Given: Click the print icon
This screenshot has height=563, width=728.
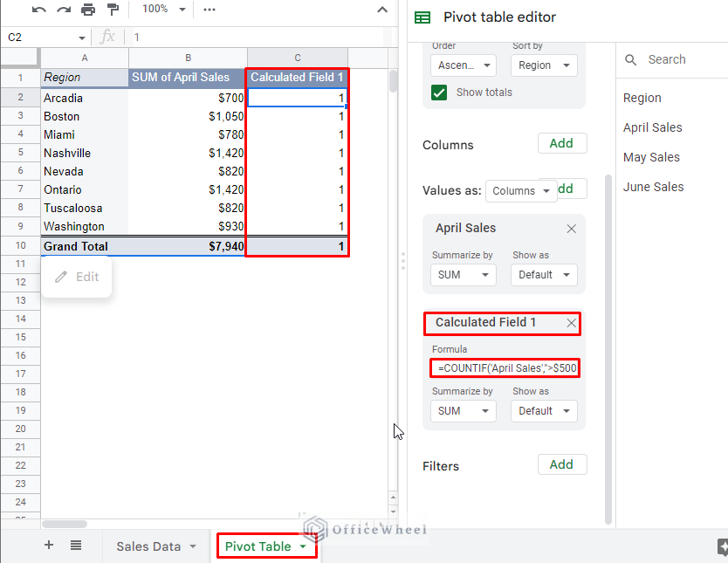Looking at the screenshot, I should 88,10.
